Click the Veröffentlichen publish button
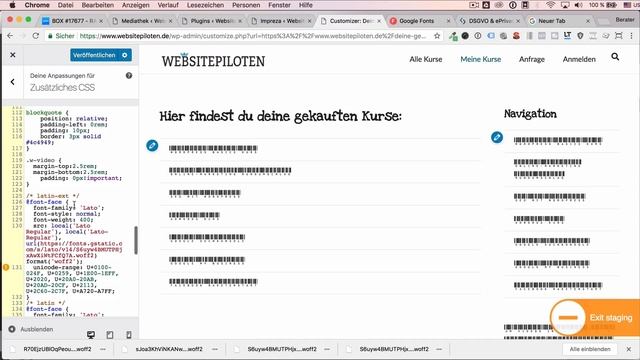This screenshot has width=640, height=360. click(x=94, y=55)
